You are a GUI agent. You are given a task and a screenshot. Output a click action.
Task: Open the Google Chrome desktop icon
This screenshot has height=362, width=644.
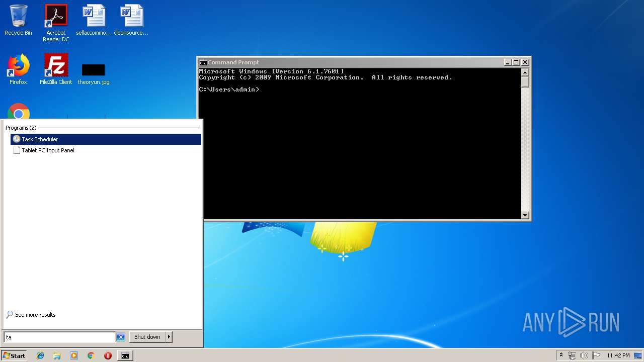pos(19,112)
